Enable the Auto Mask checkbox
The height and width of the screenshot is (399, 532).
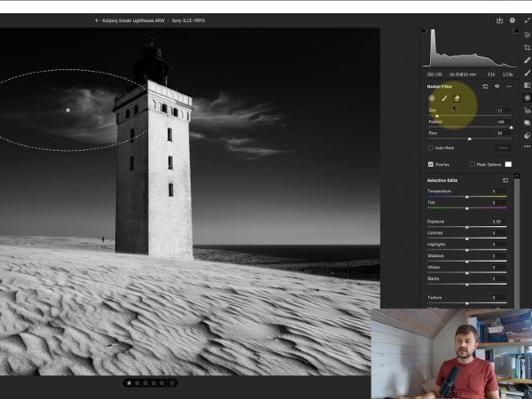tap(432, 147)
